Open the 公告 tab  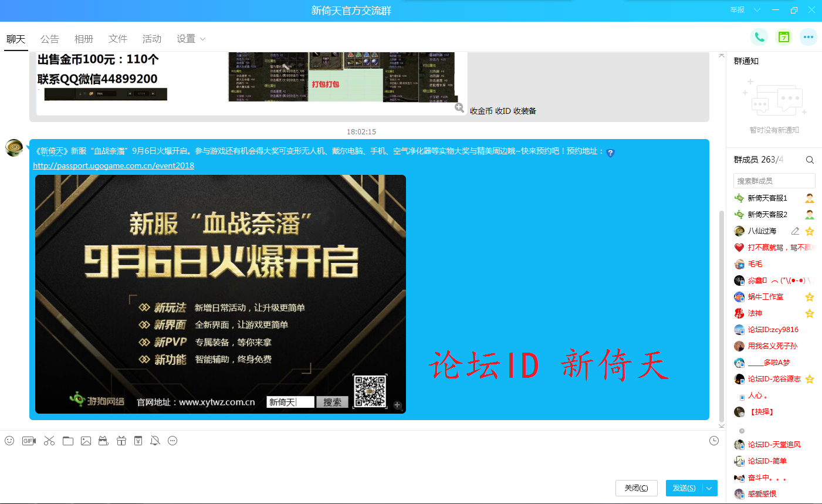coord(50,39)
